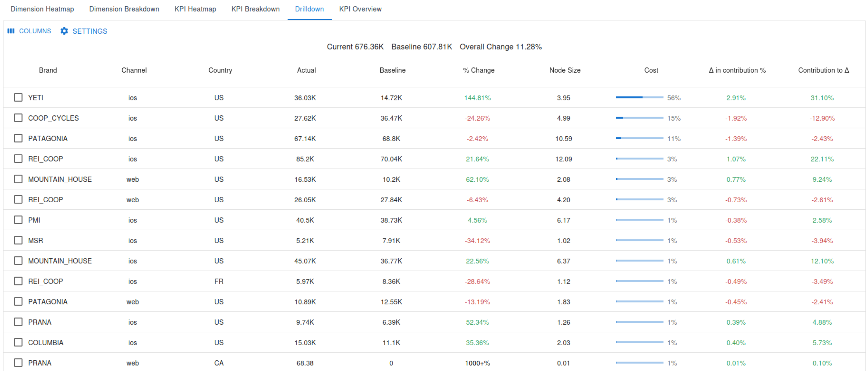868x371 pixels.
Task: Click the Node Size column header
Action: [x=565, y=70]
